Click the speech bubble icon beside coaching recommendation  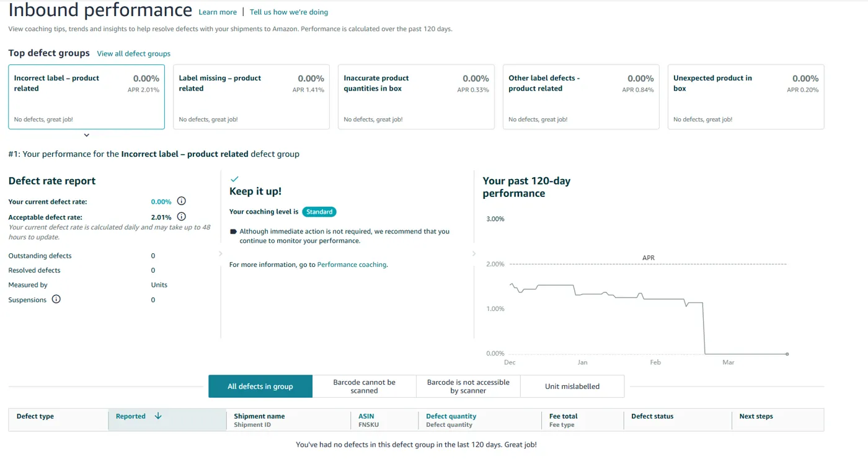coord(232,231)
